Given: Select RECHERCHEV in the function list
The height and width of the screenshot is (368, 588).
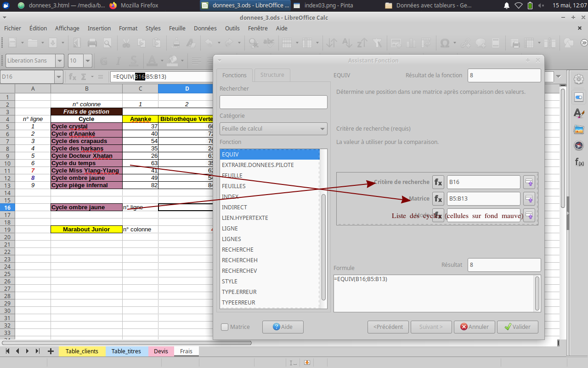Looking at the screenshot, I should click(x=239, y=271).
